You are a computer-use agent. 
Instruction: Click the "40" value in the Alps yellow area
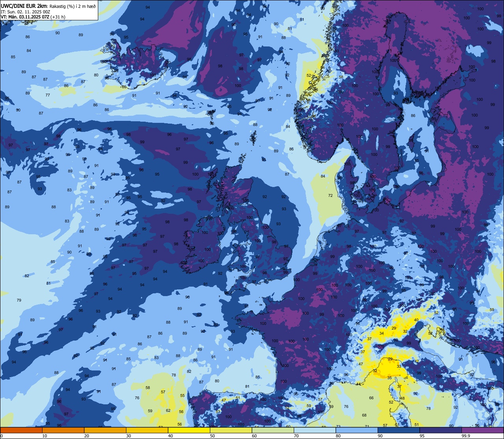click(416, 320)
